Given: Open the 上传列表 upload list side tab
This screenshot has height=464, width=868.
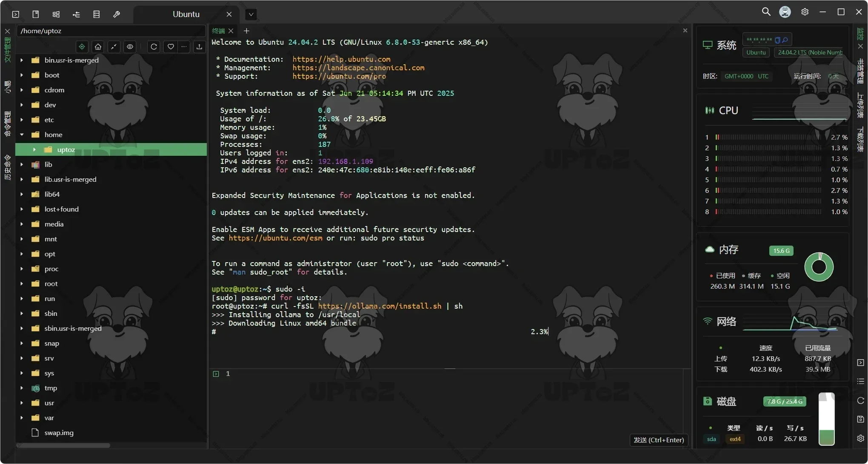Looking at the screenshot, I should (x=860, y=106).
